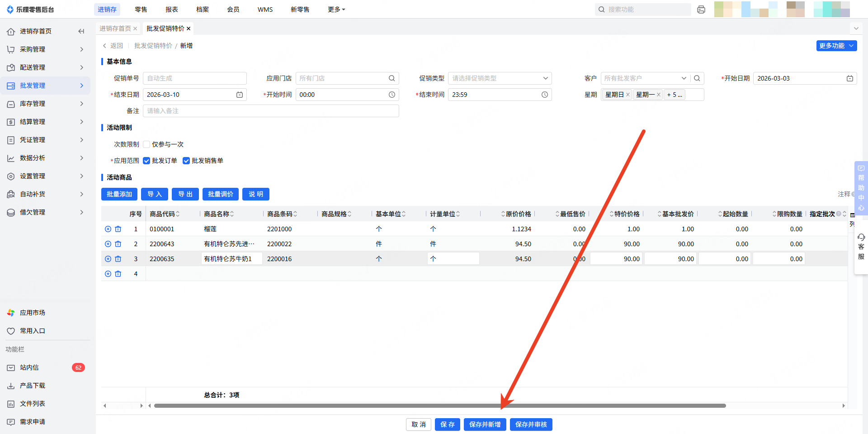The height and width of the screenshot is (434, 868).
Task: Expand + 5 ... more weekdays tag
Action: pyautogui.click(x=675, y=95)
